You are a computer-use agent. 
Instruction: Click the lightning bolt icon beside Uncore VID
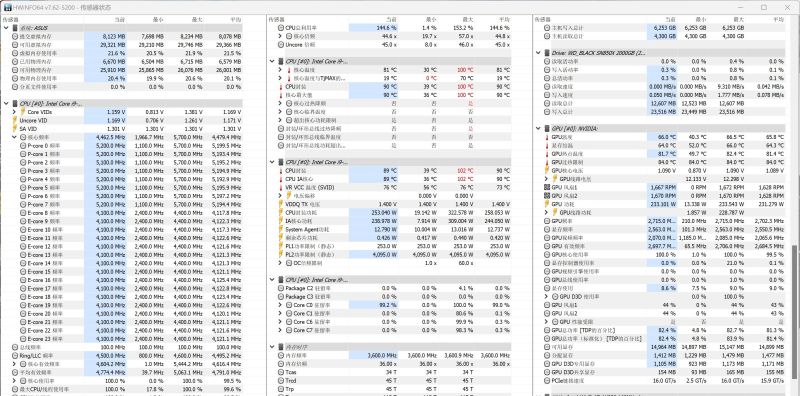[15, 120]
